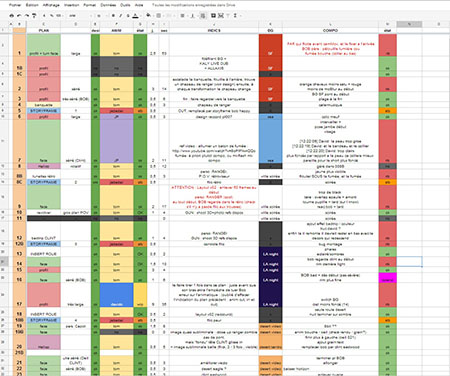450x376 pixels.
Task: Select the PLAN column header cell
Action: tap(44, 30)
